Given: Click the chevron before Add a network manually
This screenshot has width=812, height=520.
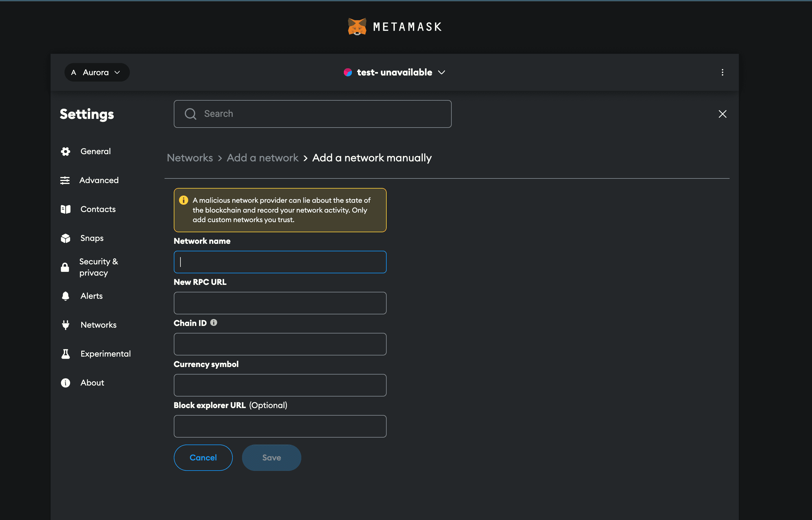Looking at the screenshot, I should tap(305, 158).
